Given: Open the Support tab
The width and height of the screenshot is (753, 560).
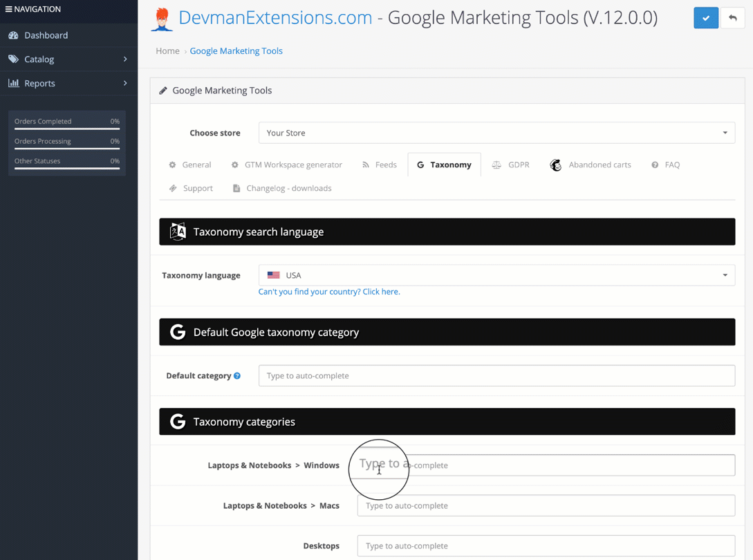Looking at the screenshot, I should coord(191,188).
